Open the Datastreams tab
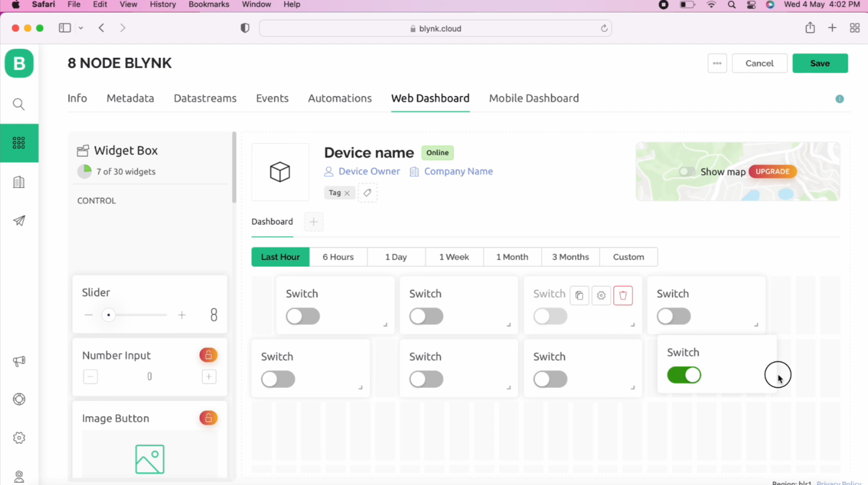 point(205,98)
